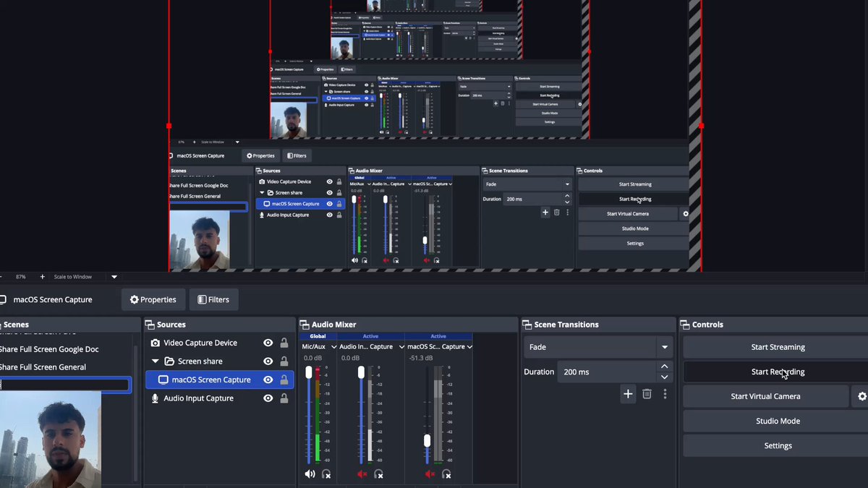Toggle lock on Screen share group
Screen dimensions: 868x488
284,361
